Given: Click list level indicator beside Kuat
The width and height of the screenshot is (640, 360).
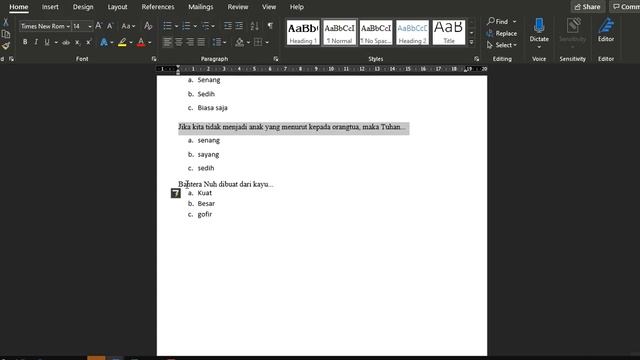Looking at the screenshot, I should pyautogui.click(x=176, y=193).
